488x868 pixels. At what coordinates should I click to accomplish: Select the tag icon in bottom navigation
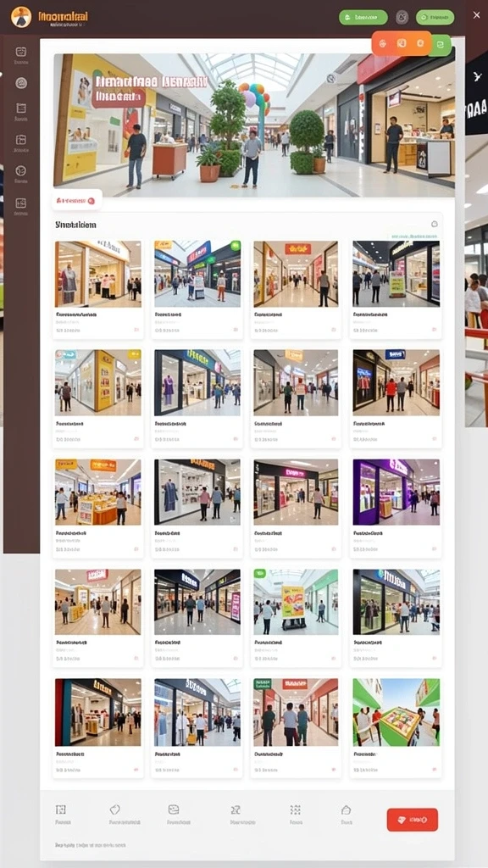115,810
